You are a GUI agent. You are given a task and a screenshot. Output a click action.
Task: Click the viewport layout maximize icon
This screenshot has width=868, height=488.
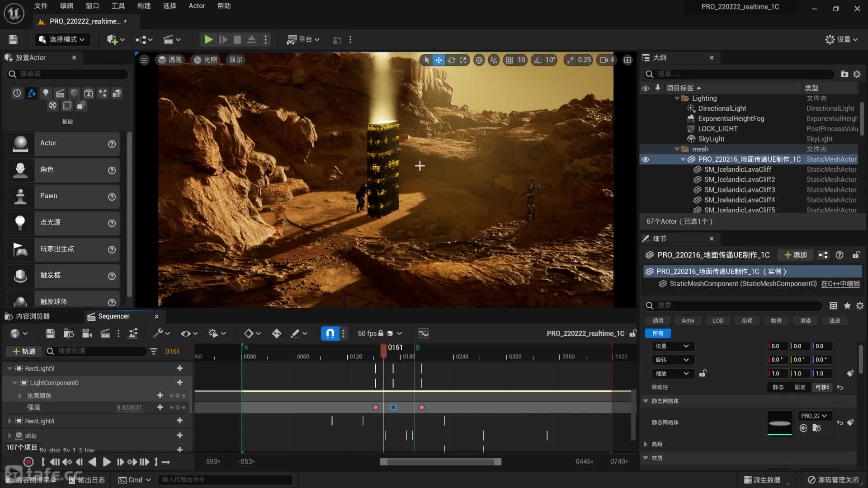[x=627, y=60]
